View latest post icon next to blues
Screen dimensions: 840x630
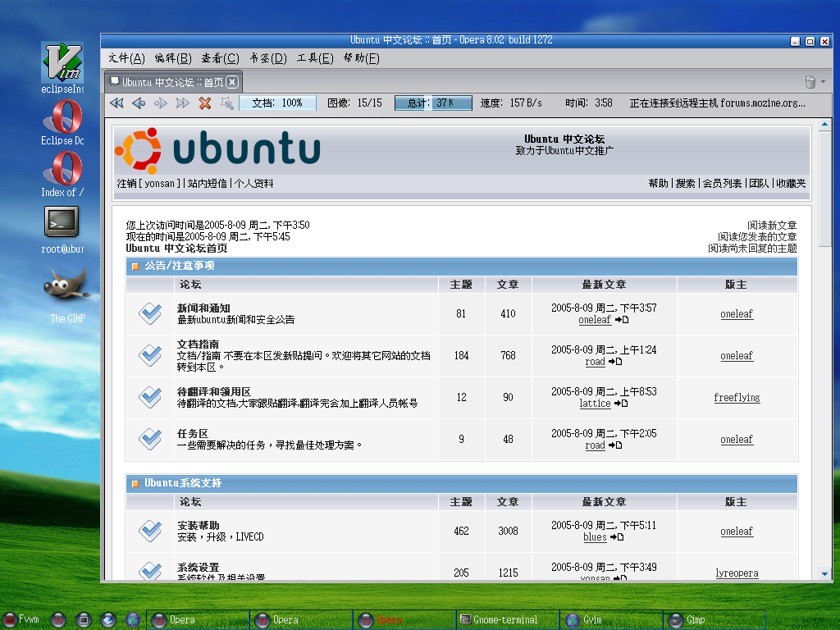pyautogui.click(x=617, y=537)
